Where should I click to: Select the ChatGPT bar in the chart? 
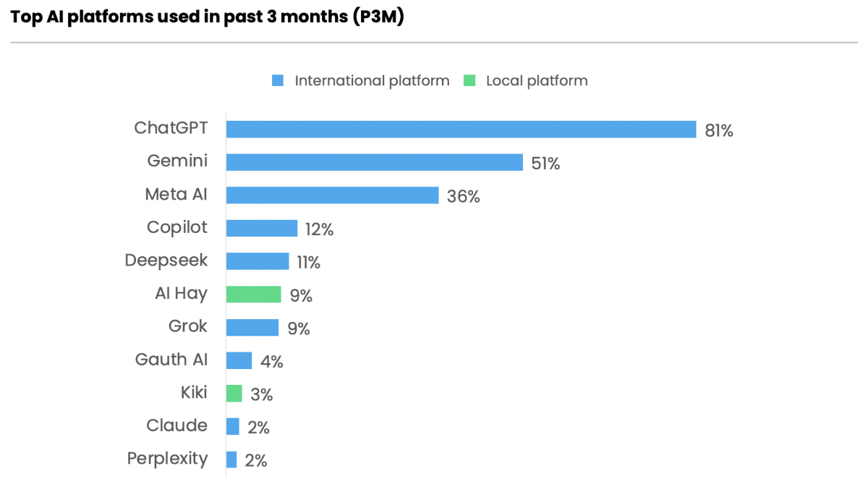461,129
